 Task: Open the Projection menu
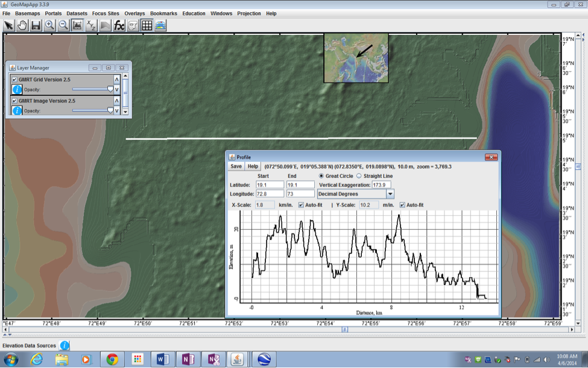(x=248, y=13)
